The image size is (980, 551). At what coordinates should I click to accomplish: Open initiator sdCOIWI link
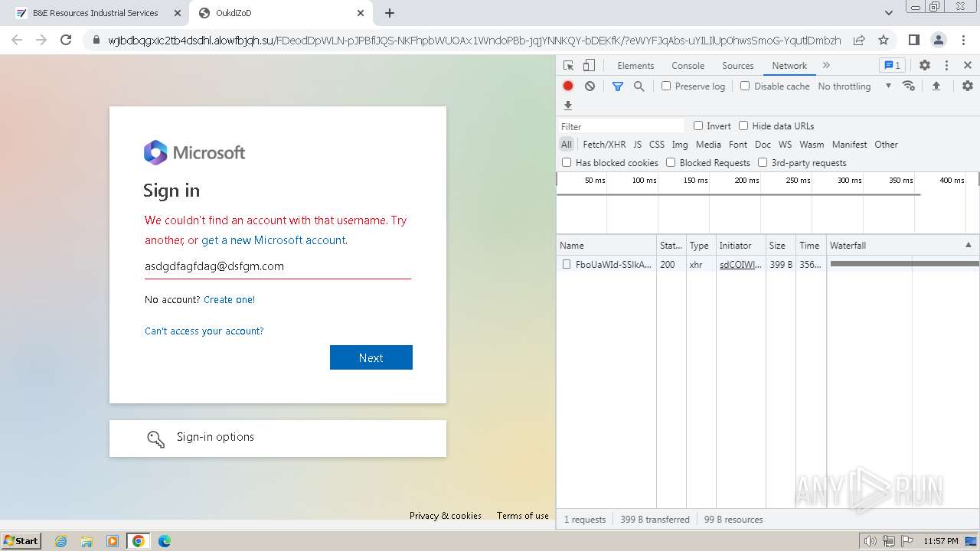pyautogui.click(x=740, y=264)
